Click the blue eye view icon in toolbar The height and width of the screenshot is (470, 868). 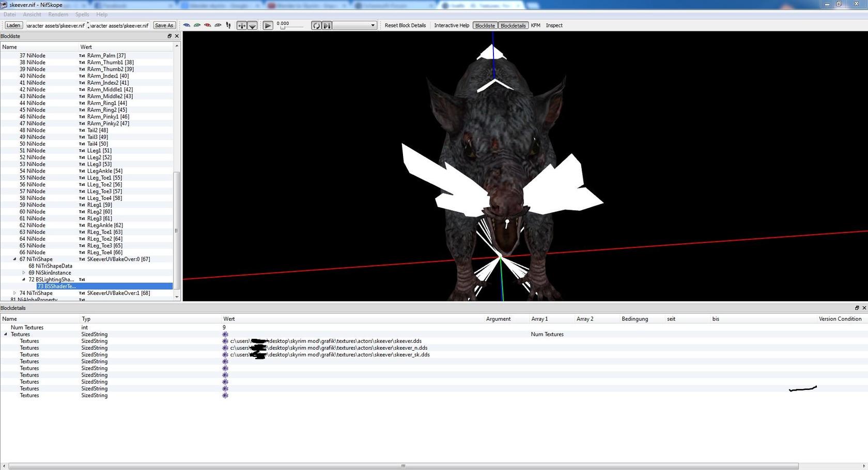tap(187, 25)
